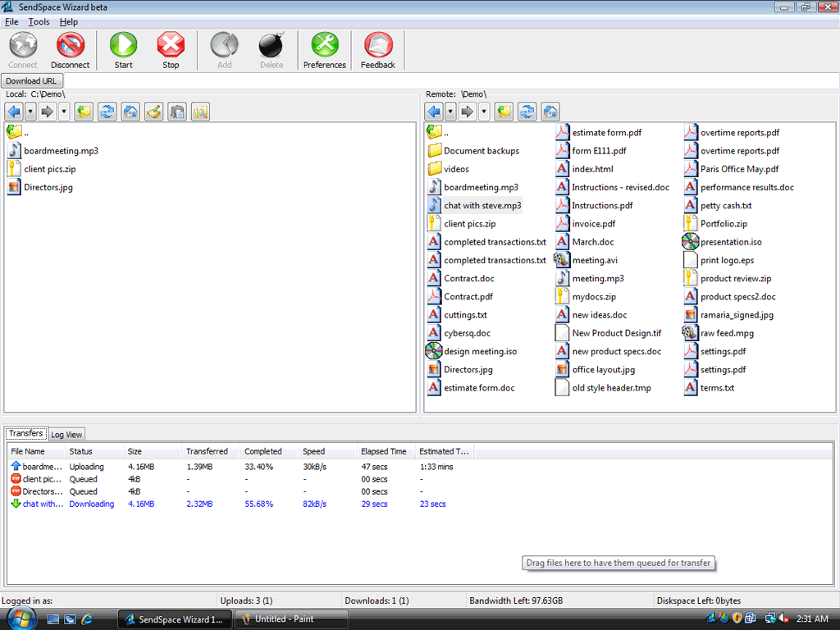The image size is (840, 630).
Task: Select chat with steve.mp3 remote file
Action: 475,206
